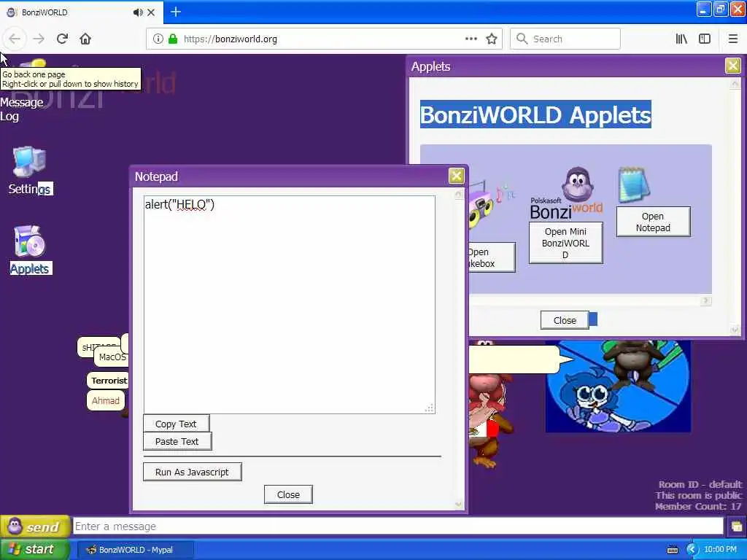Viewport: 747px width, 560px height.
Task: Click the Notepad bottom Close button
Action: tap(288, 495)
